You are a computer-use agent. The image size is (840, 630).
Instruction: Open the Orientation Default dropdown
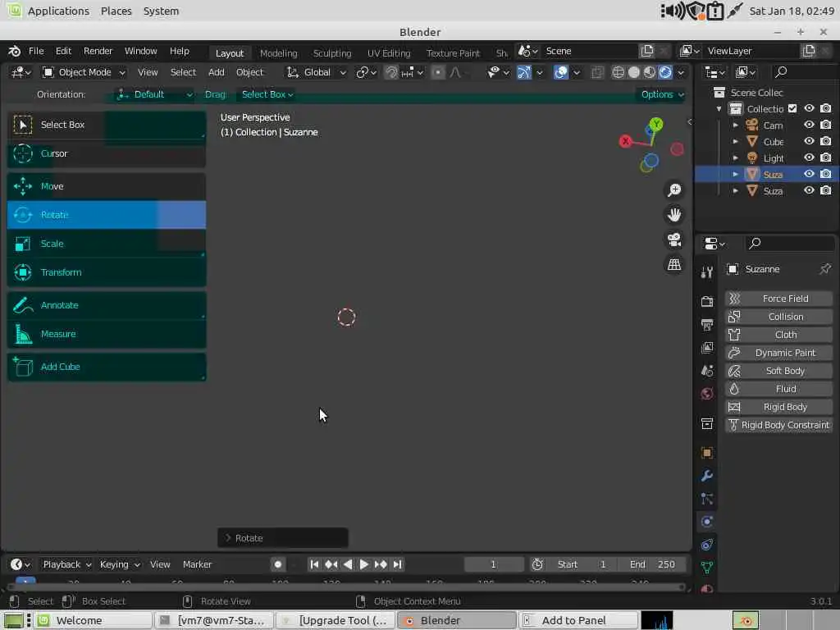point(154,95)
